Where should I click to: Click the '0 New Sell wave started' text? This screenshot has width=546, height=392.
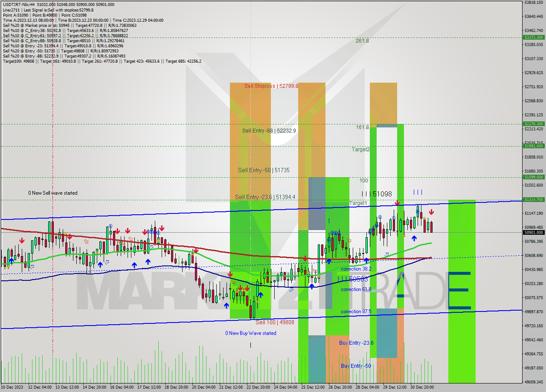click(53, 193)
